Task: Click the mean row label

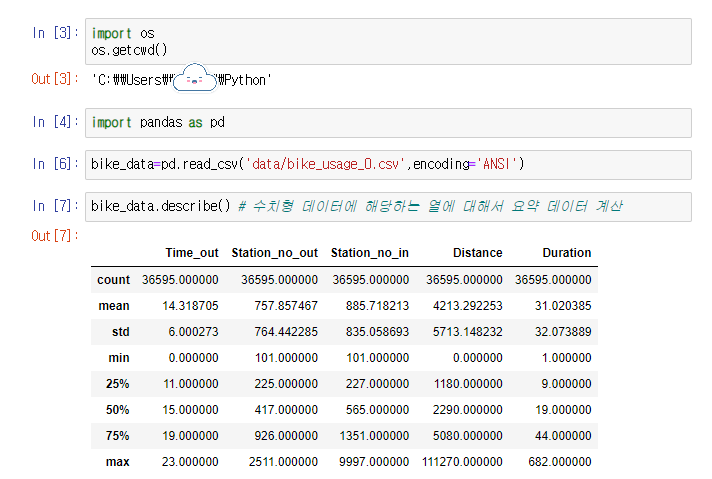Action: [x=114, y=306]
